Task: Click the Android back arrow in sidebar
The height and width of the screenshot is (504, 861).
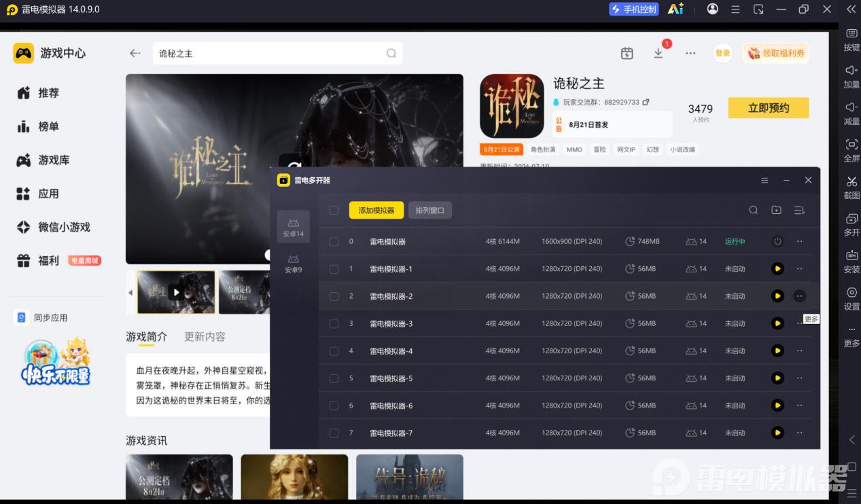Action: click(x=851, y=440)
